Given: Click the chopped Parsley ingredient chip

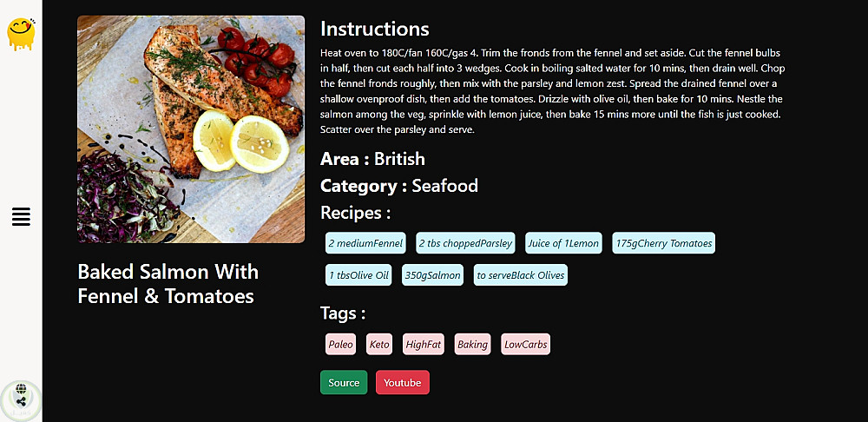Looking at the screenshot, I should pyautogui.click(x=465, y=243).
